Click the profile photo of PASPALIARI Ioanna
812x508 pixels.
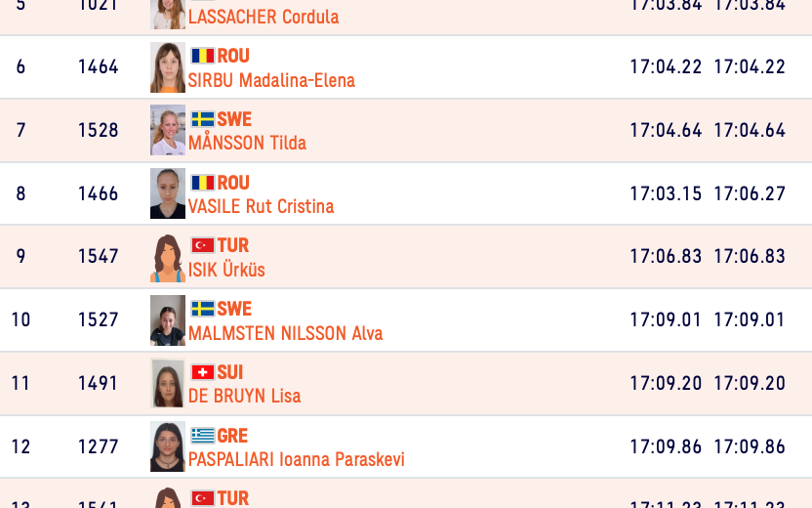[168, 446]
